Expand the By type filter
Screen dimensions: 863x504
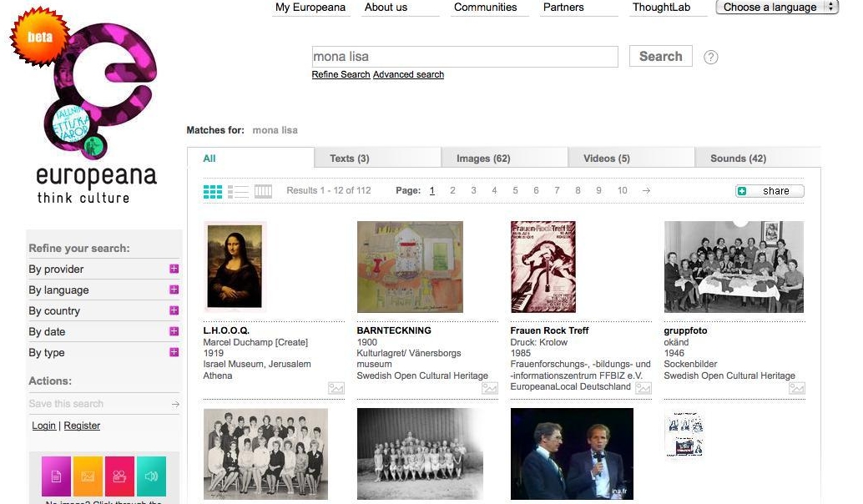[x=174, y=352]
